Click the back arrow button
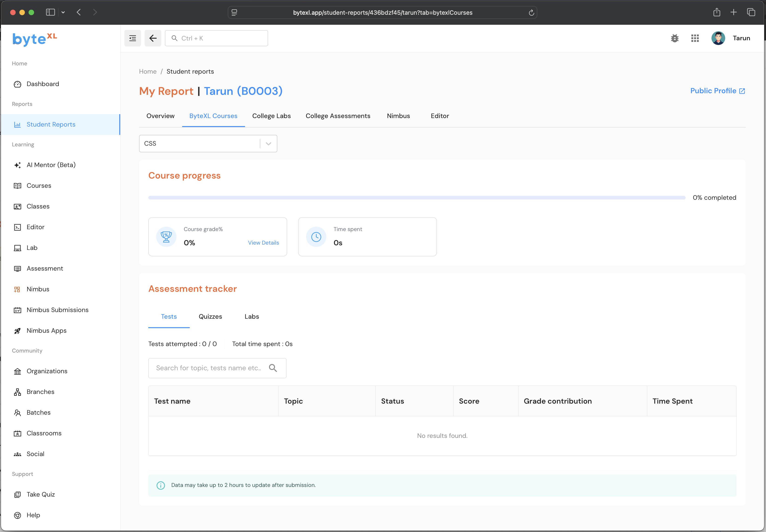 (153, 38)
